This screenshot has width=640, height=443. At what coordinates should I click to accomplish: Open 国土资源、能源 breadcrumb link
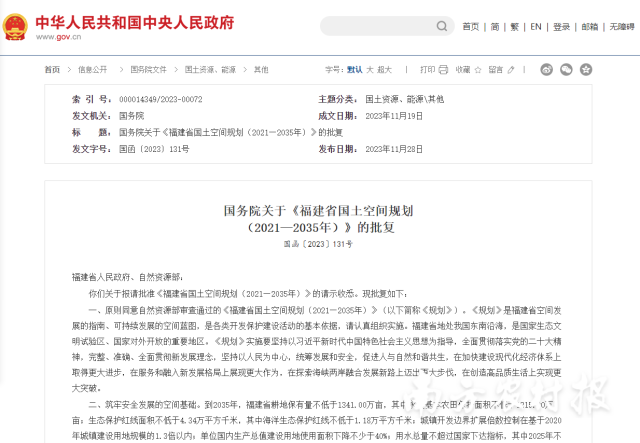pyautogui.click(x=210, y=70)
